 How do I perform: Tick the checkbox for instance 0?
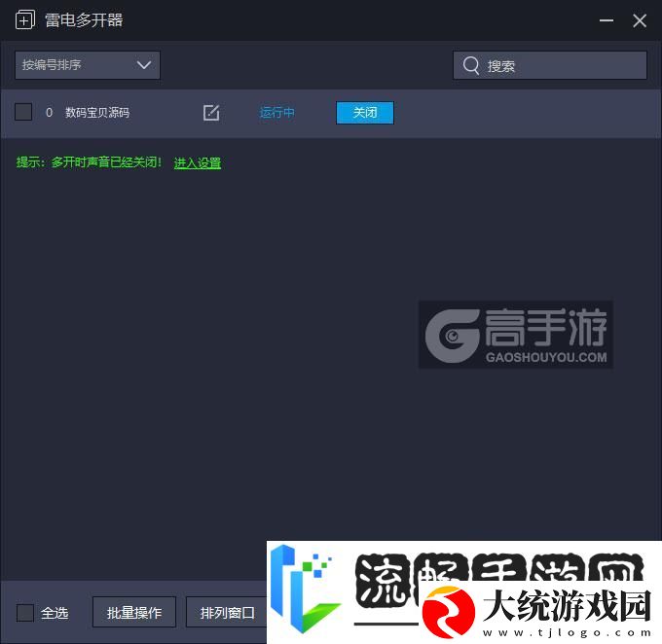tap(23, 112)
